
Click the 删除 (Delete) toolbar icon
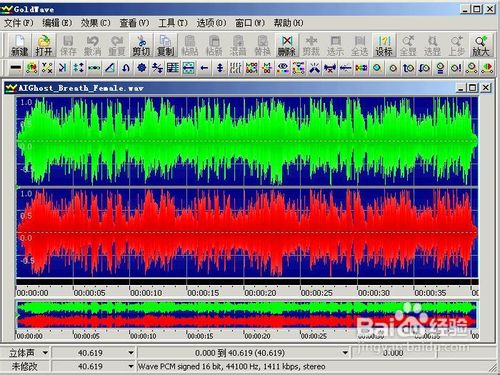[287, 45]
